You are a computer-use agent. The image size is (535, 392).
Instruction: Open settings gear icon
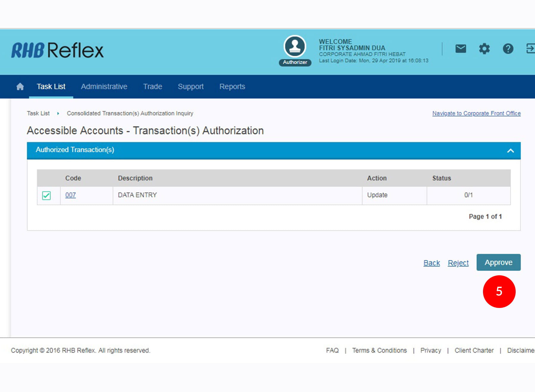[484, 48]
